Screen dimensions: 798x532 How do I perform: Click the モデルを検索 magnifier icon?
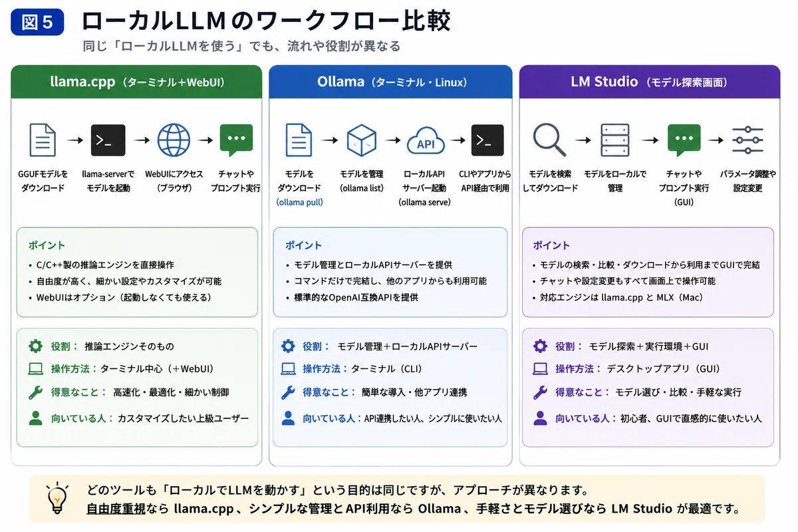tap(550, 140)
